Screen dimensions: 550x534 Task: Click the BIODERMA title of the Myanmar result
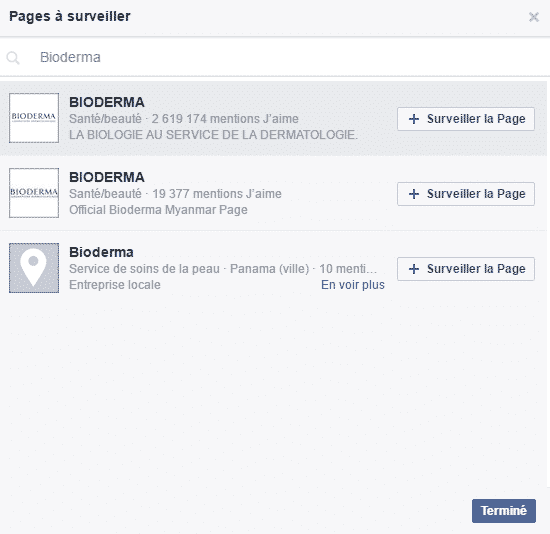point(107,177)
